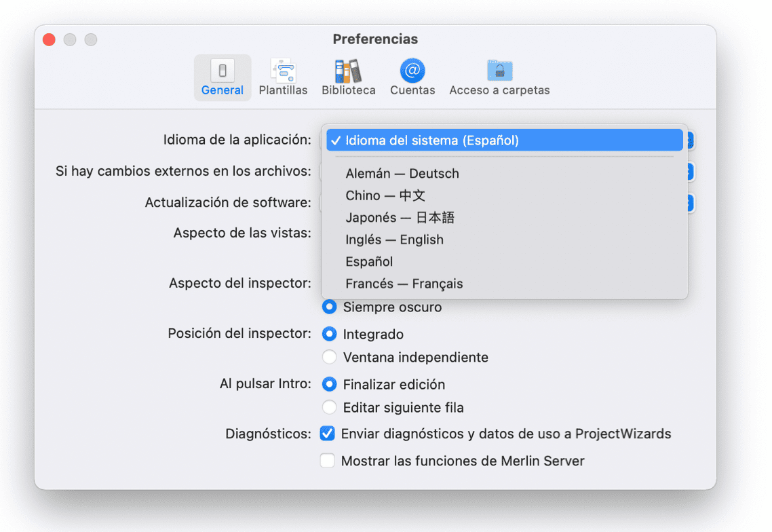The image size is (772, 532).
Task: Select "Ventana independiente" inspector position
Action: (x=330, y=357)
